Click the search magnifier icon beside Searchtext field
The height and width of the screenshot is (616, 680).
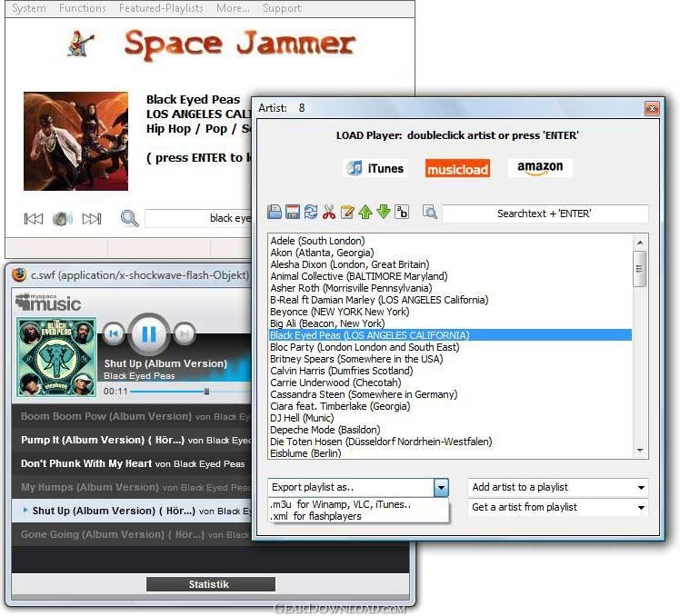tap(429, 212)
